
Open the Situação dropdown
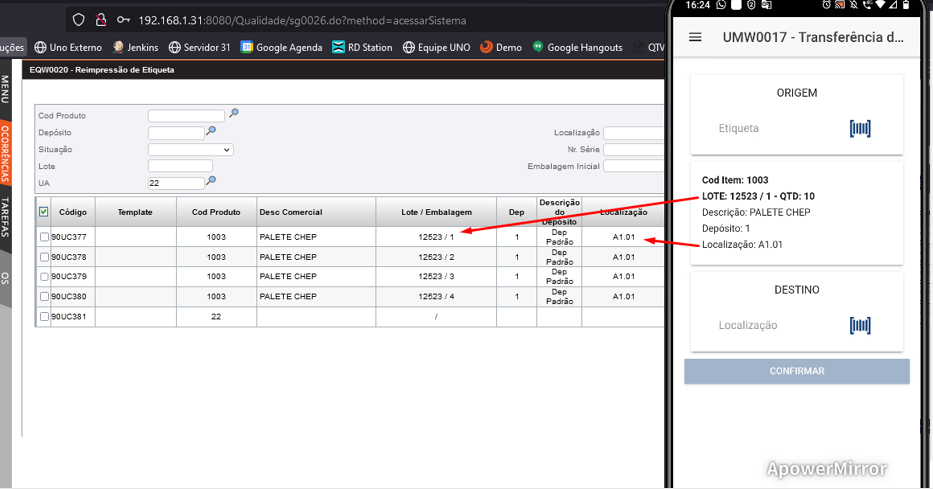pos(190,149)
